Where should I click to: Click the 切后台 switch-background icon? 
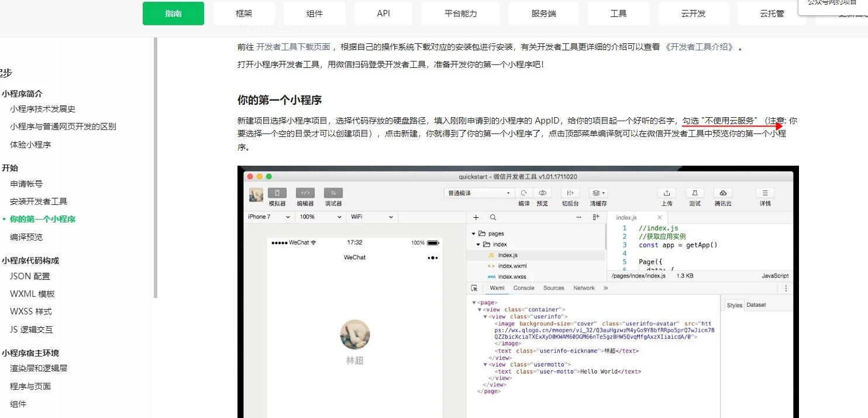pyautogui.click(x=570, y=193)
